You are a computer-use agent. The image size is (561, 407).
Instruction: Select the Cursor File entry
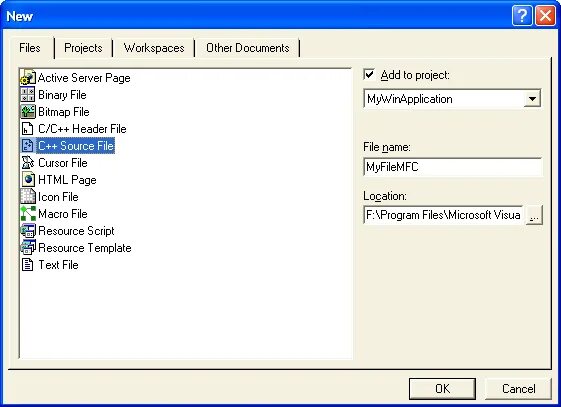point(63,163)
